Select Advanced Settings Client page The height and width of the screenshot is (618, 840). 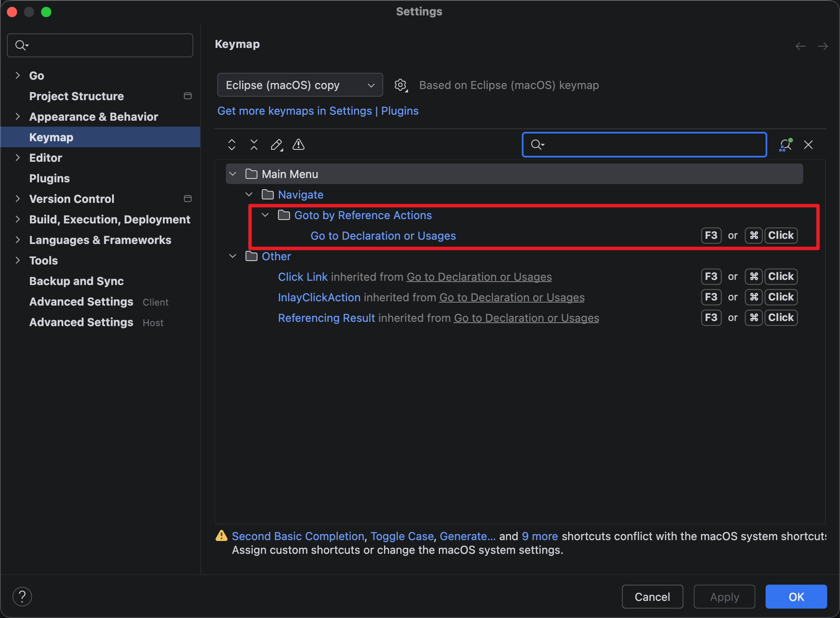click(x=81, y=302)
